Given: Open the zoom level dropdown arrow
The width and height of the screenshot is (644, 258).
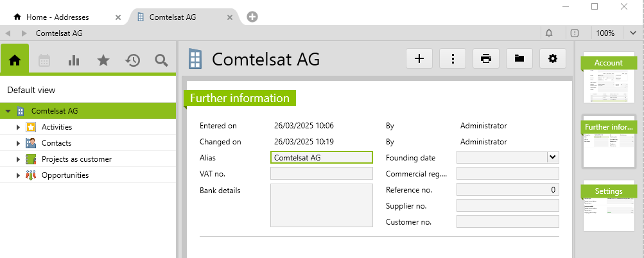Looking at the screenshot, I should [x=634, y=33].
